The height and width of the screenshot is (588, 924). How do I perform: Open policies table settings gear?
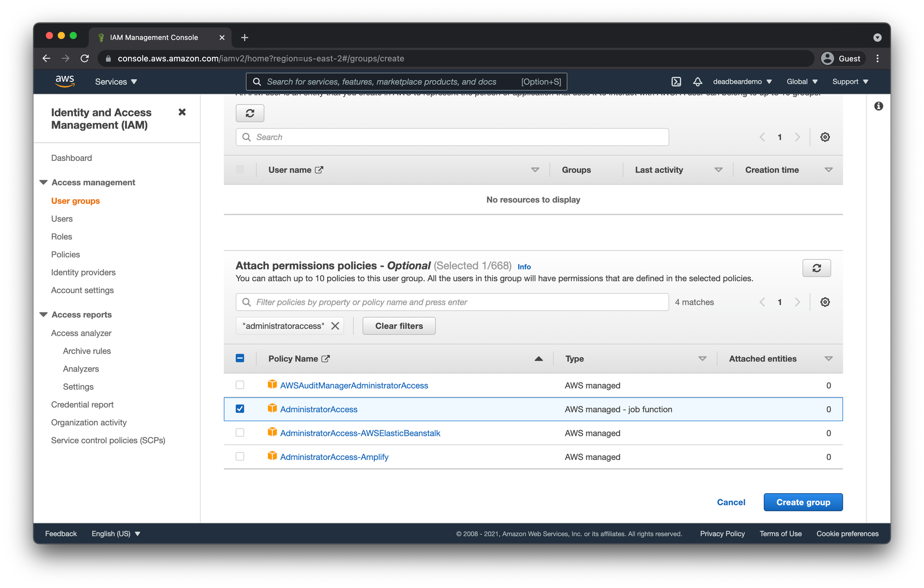point(825,302)
